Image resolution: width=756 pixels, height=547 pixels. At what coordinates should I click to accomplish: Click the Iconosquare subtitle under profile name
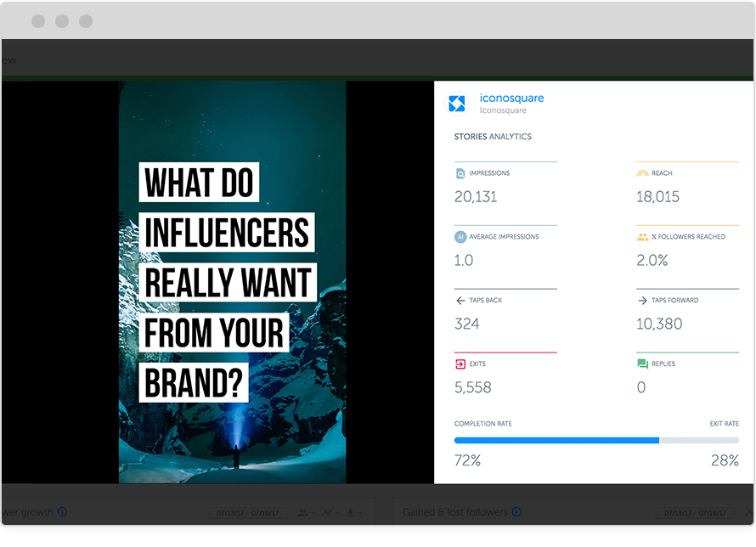click(x=503, y=110)
